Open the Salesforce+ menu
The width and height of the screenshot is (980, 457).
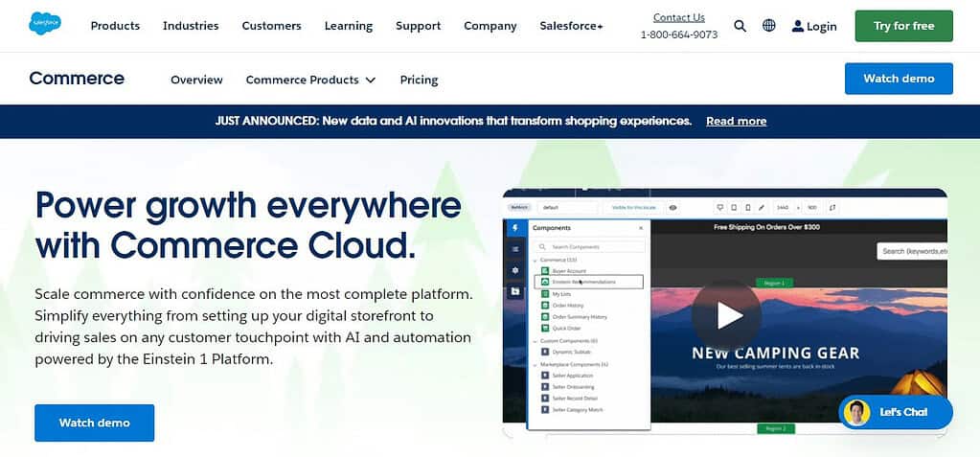point(571,26)
